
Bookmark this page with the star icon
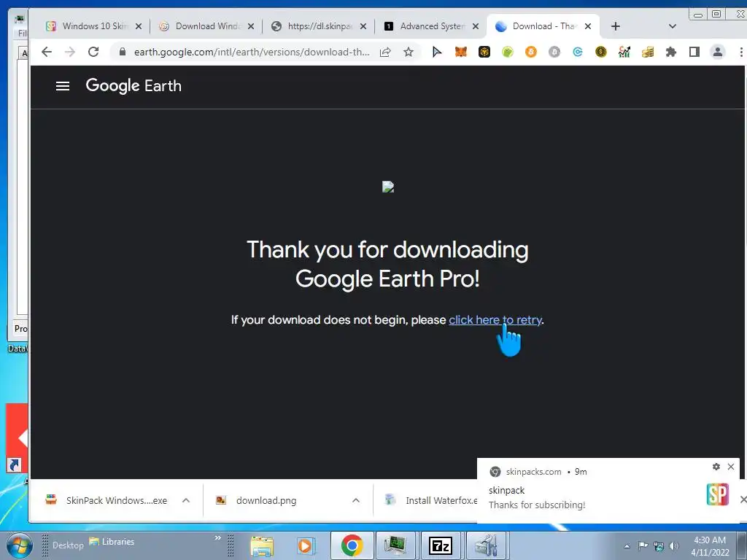[x=409, y=52]
